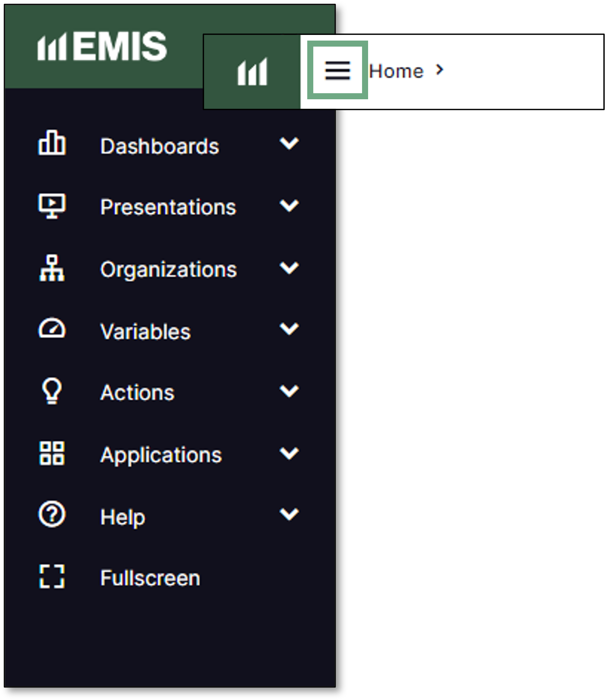The height and width of the screenshot is (700, 605).
Task: Click the Actions light bulb icon
Action: 52,391
